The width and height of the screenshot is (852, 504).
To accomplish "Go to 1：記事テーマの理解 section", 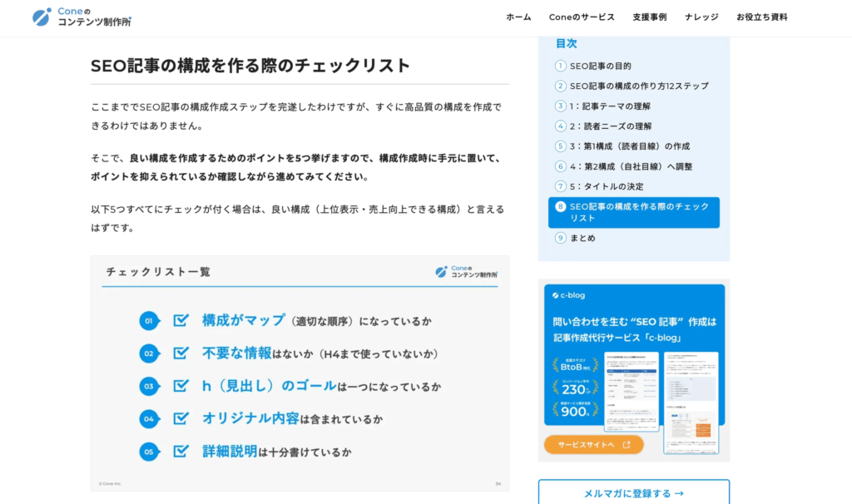I will [610, 106].
